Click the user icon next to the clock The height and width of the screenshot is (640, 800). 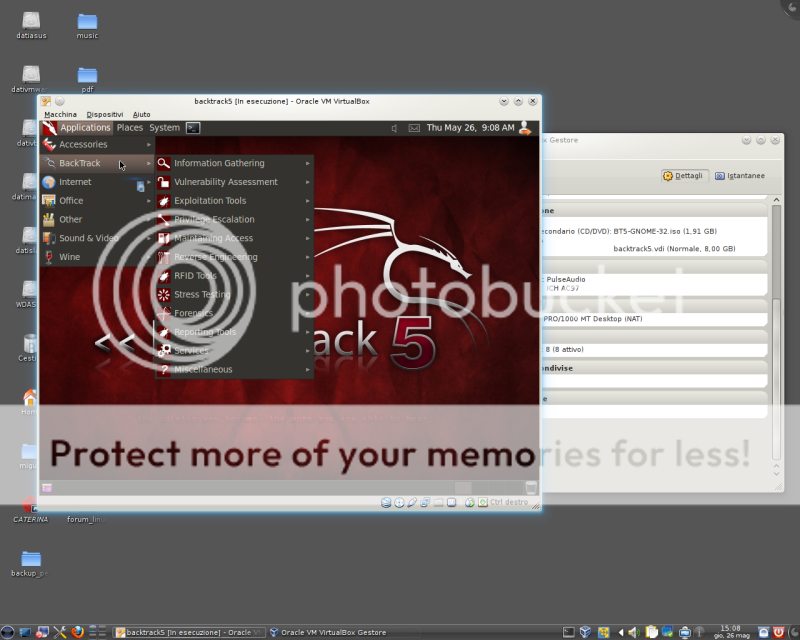coord(524,128)
